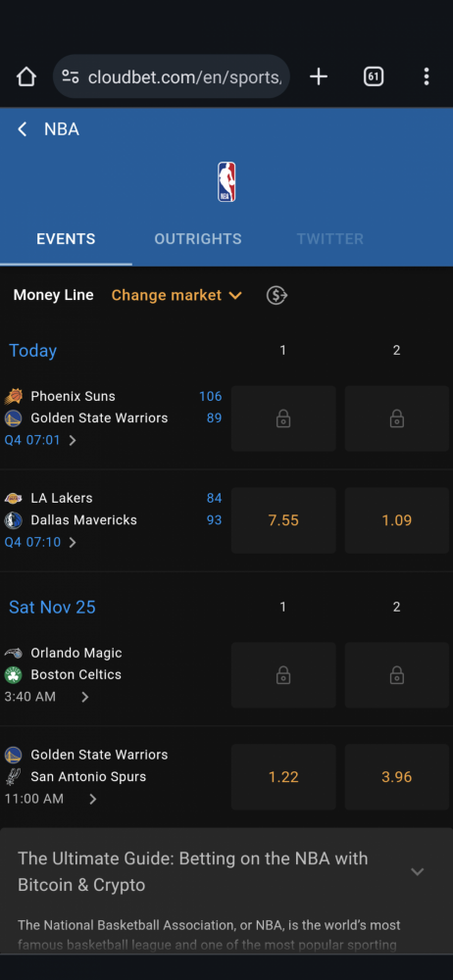Click the cloudbet.com address bar
The width and height of the screenshot is (453, 980).
pos(184,76)
